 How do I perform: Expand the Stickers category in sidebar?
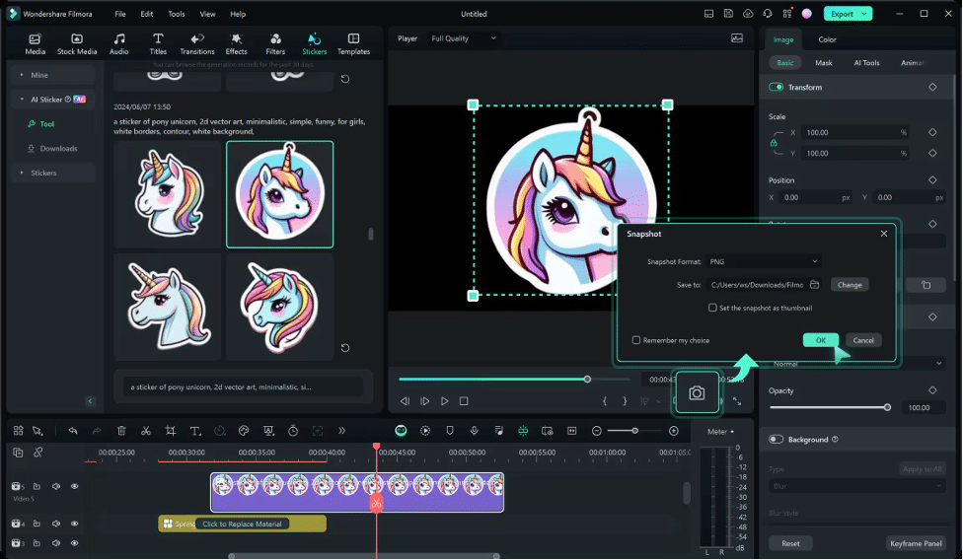(43, 173)
